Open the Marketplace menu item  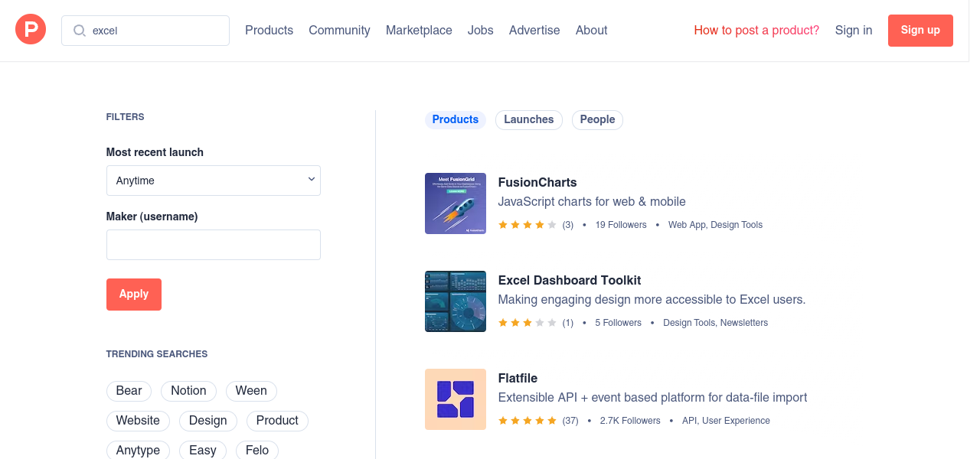[x=419, y=31]
